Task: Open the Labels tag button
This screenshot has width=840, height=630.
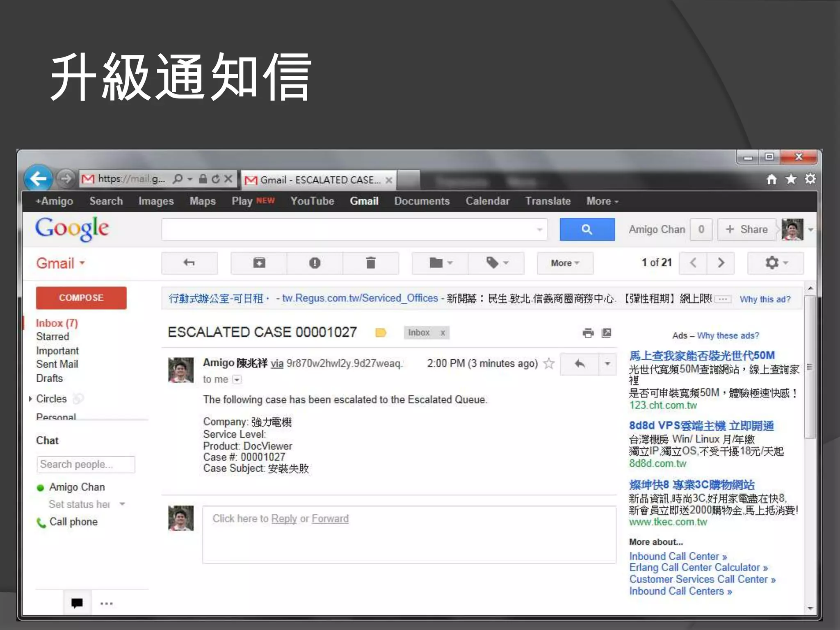Action: coord(496,263)
